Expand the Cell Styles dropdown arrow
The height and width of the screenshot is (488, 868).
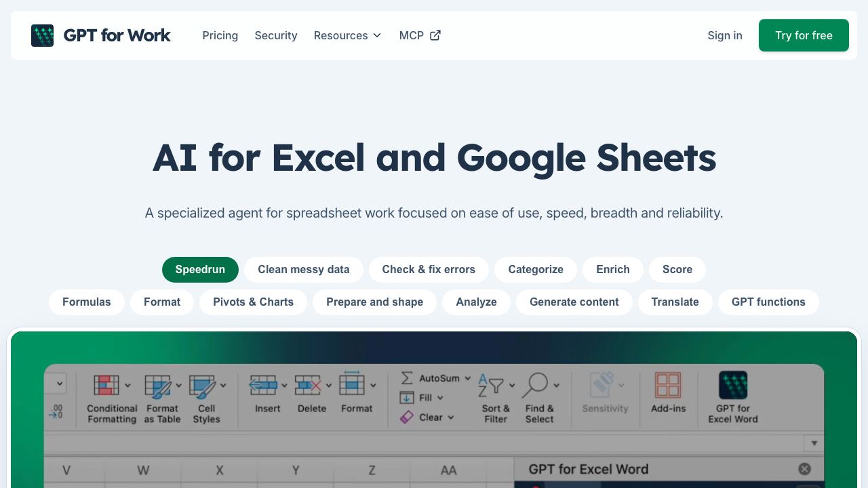click(x=223, y=386)
